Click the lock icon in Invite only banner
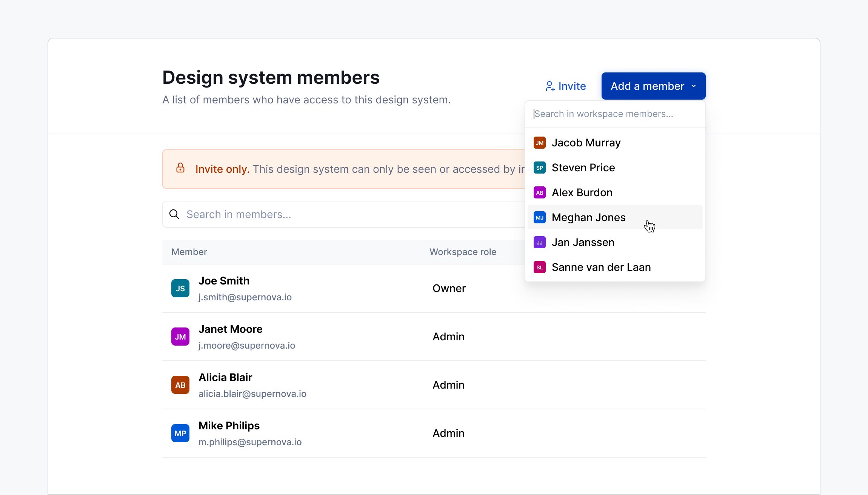868x495 pixels. tap(180, 168)
